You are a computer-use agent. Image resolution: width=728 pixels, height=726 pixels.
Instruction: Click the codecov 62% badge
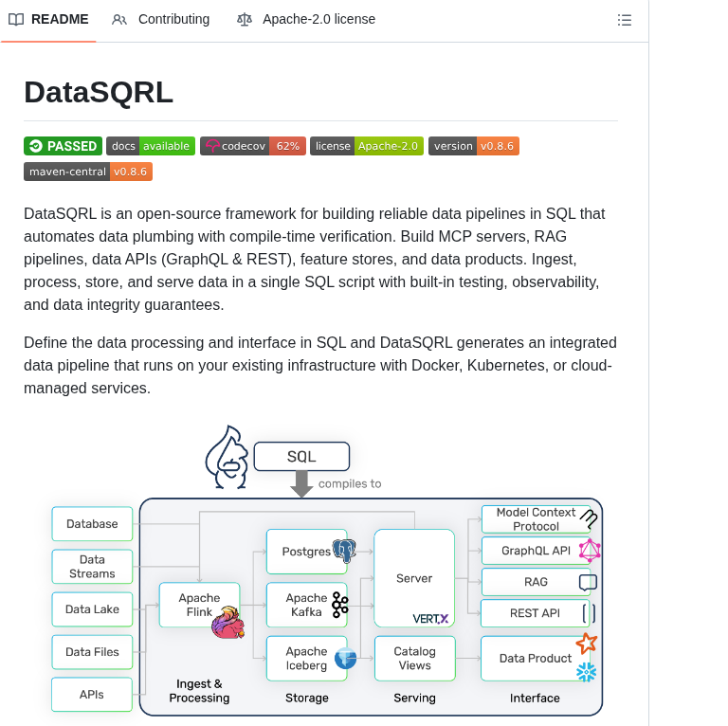(x=252, y=146)
